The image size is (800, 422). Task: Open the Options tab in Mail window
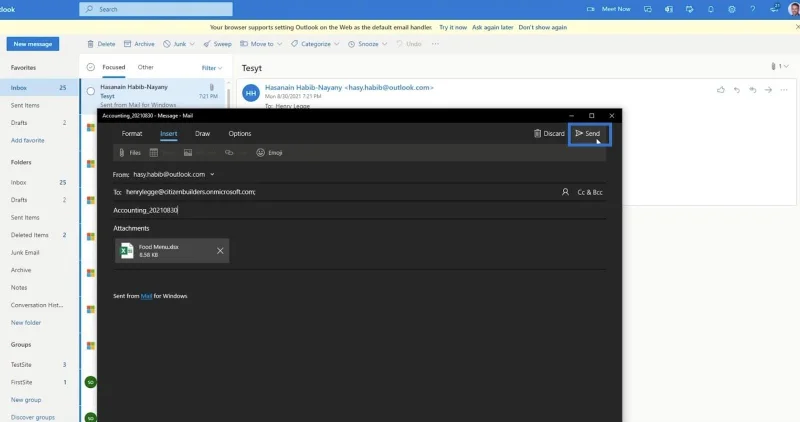point(240,134)
